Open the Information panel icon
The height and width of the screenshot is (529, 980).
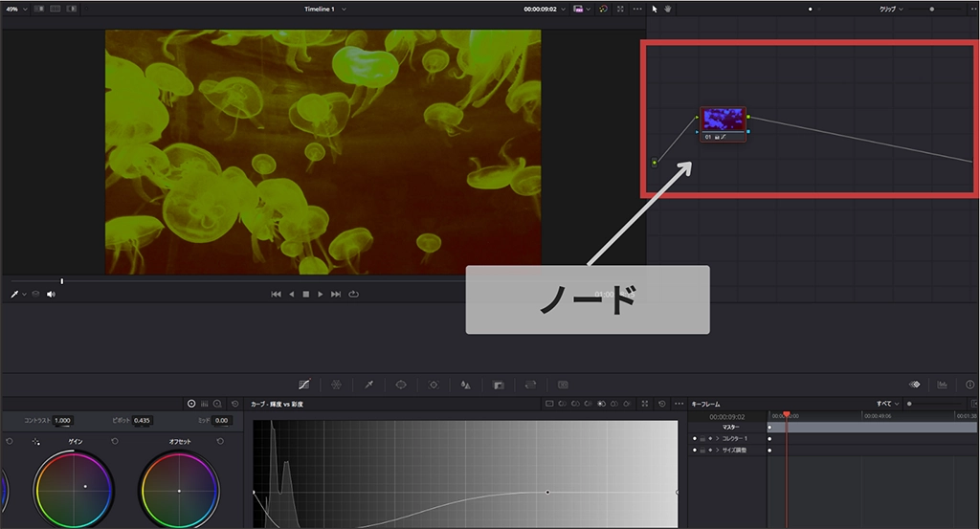[x=970, y=385]
